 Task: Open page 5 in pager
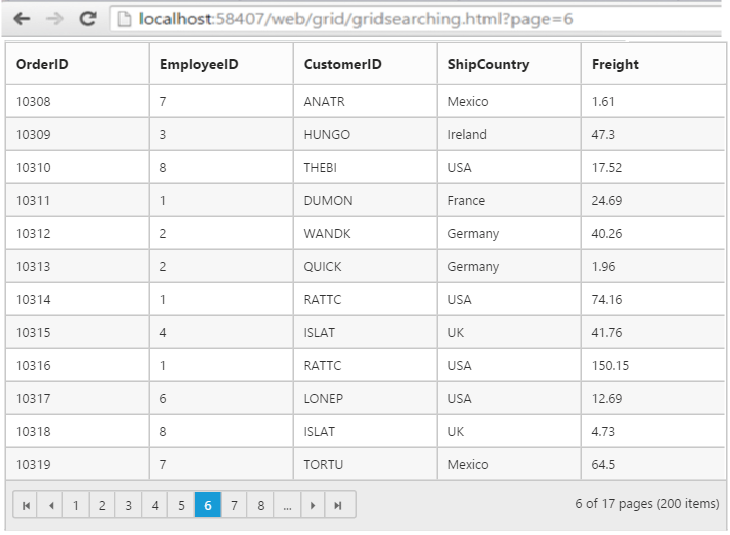click(x=181, y=505)
